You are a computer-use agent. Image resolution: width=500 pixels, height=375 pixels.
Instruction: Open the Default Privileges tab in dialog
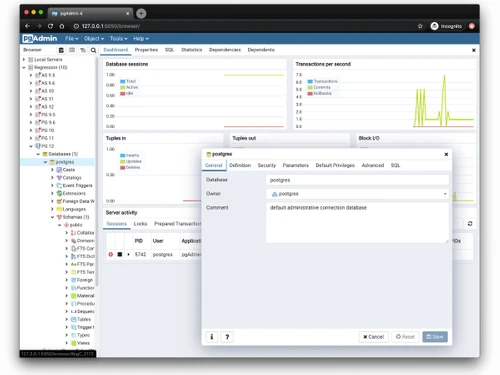[335, 165]
